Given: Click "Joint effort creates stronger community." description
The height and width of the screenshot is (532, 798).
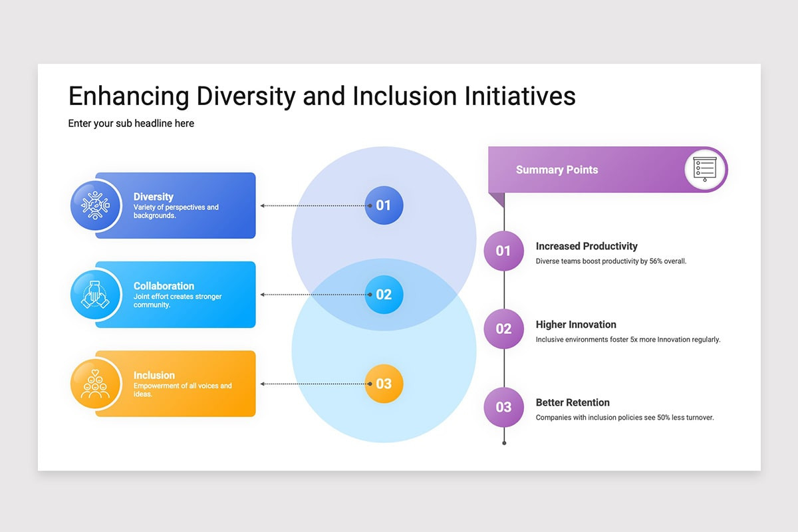Looking at the screenshot, I should pyautogui.click(x=178, y=301).
